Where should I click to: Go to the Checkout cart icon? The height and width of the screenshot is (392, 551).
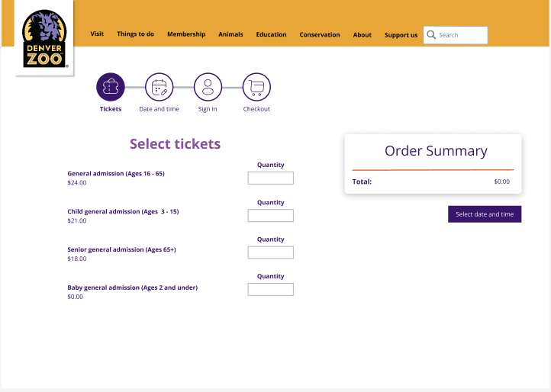256,87
